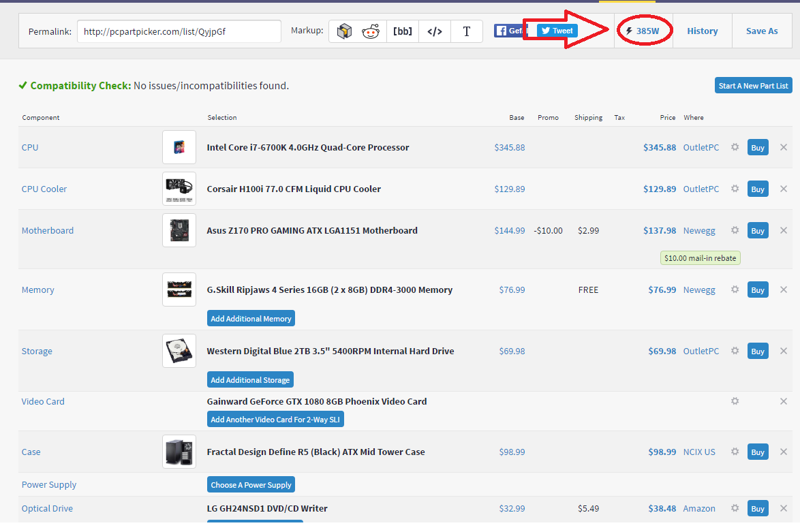800x532 pixels.
Task: Open the Optical Drive category link
Action: (x=47, y=509)
